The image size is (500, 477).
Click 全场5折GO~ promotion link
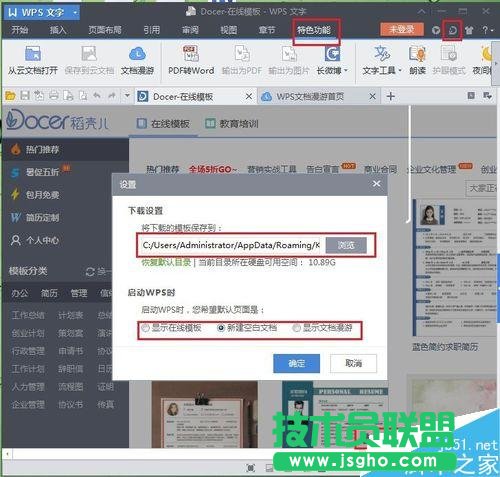(x=212, y=169)
